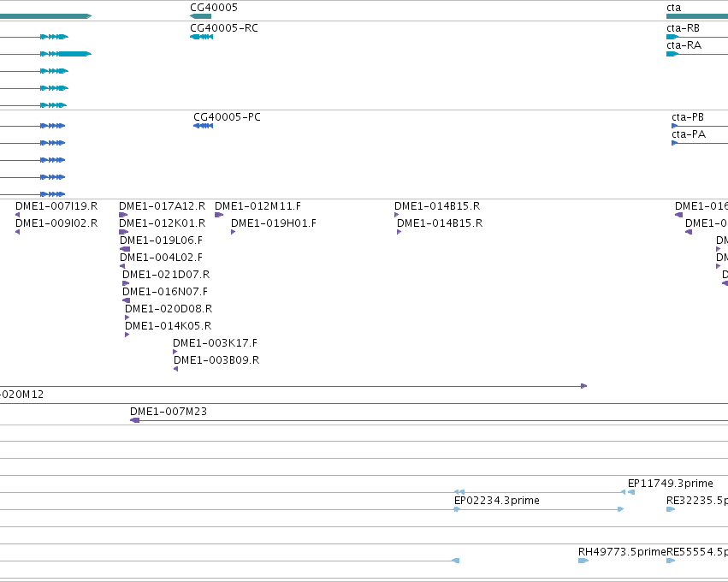This screenshot has width=728, height=582.
Task: Select the CG40005 gene arrow glyph
Action: pos(200,16)
